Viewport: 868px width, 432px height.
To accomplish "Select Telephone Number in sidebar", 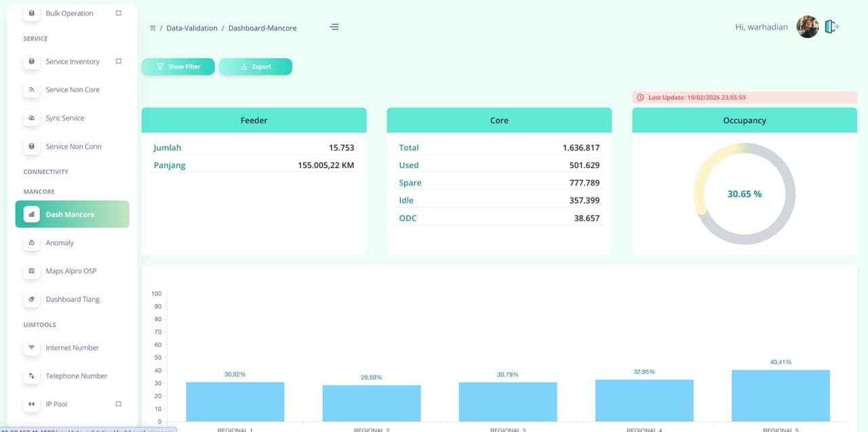I will pyautogui.click(x=76, y=376).
